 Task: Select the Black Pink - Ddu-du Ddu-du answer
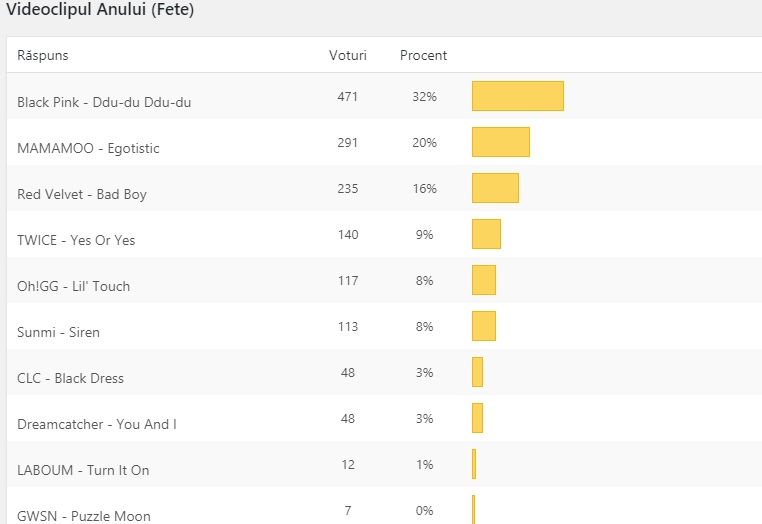coord(104,102)
